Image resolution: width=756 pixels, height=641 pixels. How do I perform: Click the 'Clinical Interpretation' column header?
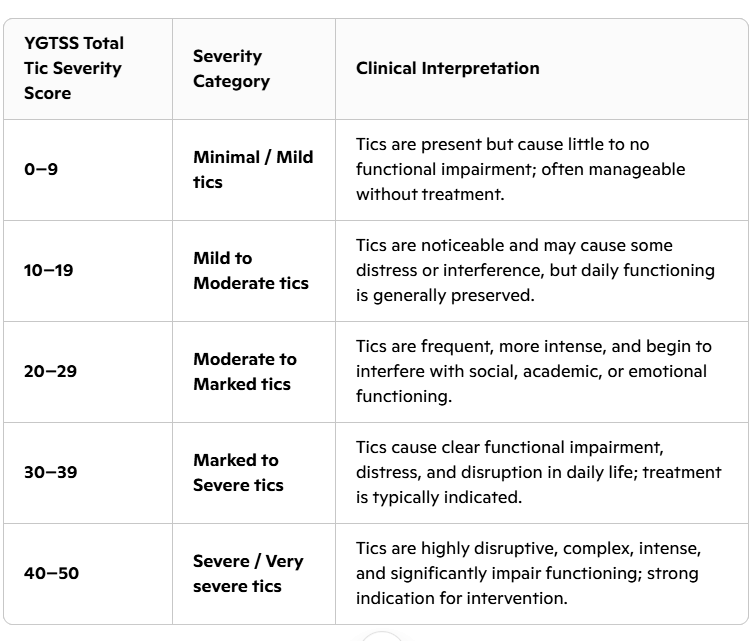pyautogui.click(x=447, y=69)
